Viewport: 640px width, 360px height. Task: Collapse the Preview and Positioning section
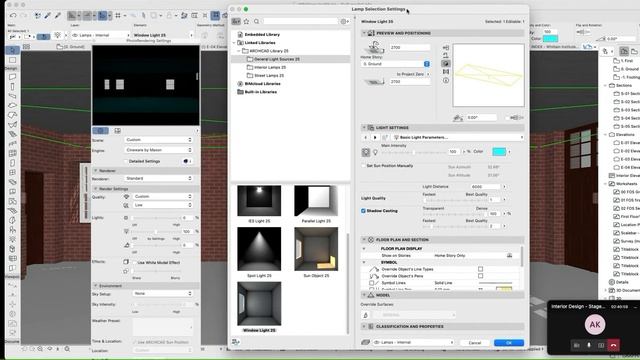click(364, 33)
